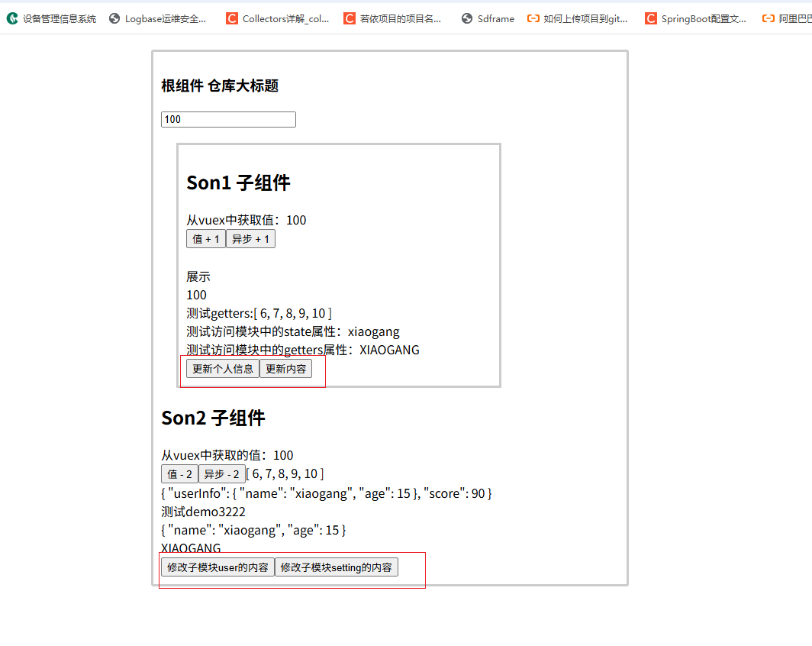The width and height of the screenshot is (812, 646).
Task: Click the SpringBoot bookmark CSDN icon
Action: (650, 18)
